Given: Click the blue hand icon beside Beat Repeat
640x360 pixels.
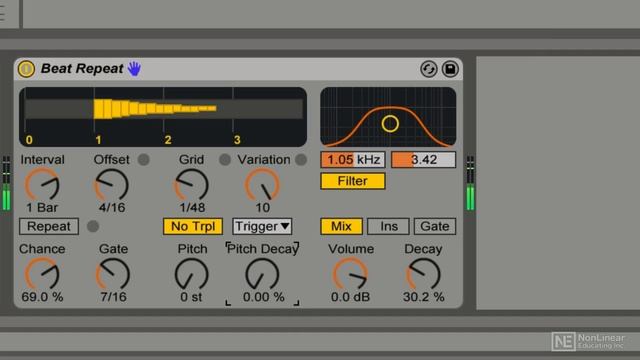Looking at the screenshot, I should [x=134, y=69].
